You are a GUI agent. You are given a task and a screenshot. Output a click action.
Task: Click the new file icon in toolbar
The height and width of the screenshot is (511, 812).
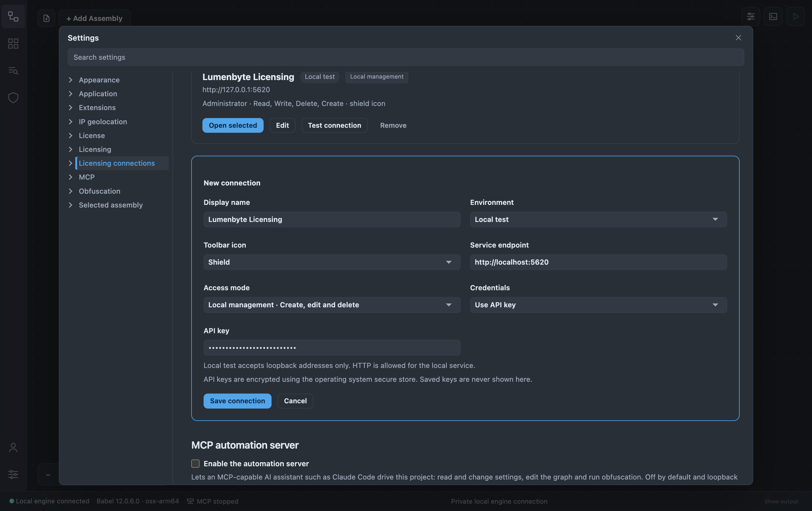(x=46, y=18)
